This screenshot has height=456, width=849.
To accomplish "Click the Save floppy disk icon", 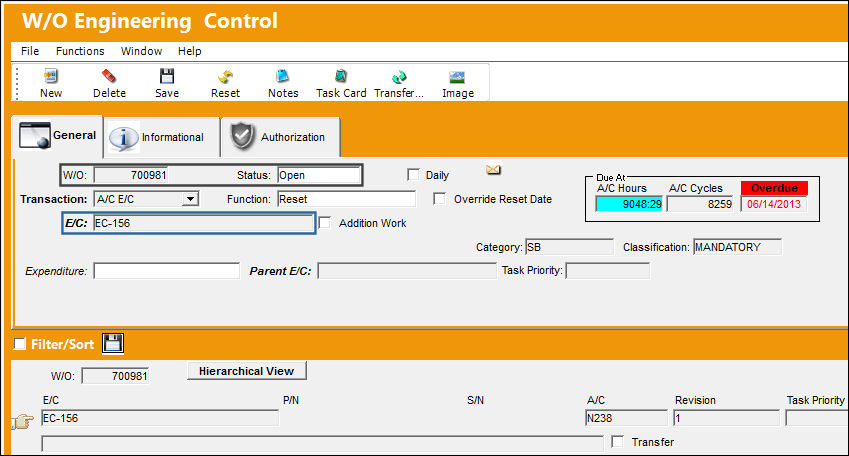I will click(x=167, y=76).
